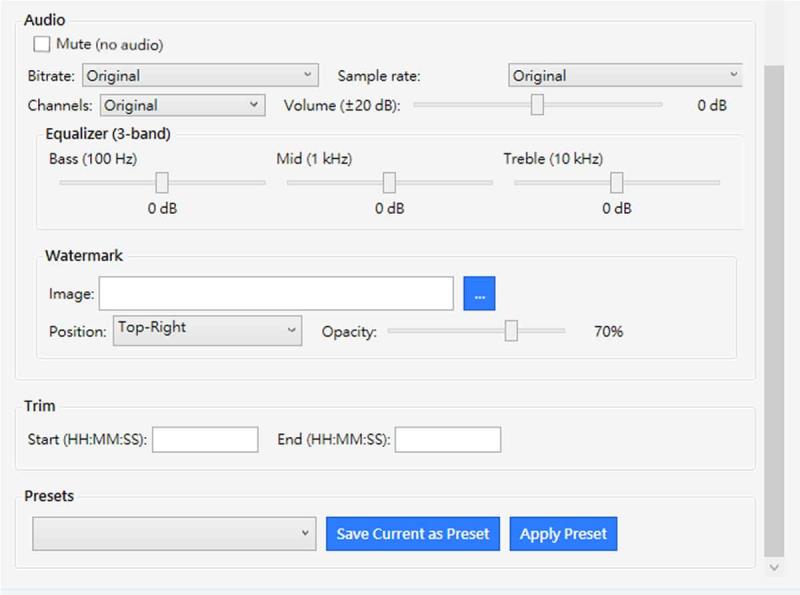Open the Sample rate dropdown
Screen dimensions: 800x595
coord(625,75)
